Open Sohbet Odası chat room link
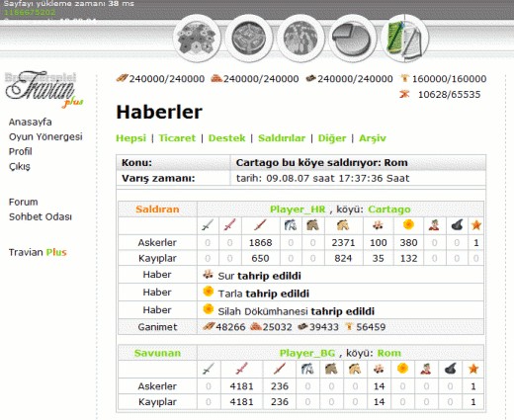 click(41, 216)
